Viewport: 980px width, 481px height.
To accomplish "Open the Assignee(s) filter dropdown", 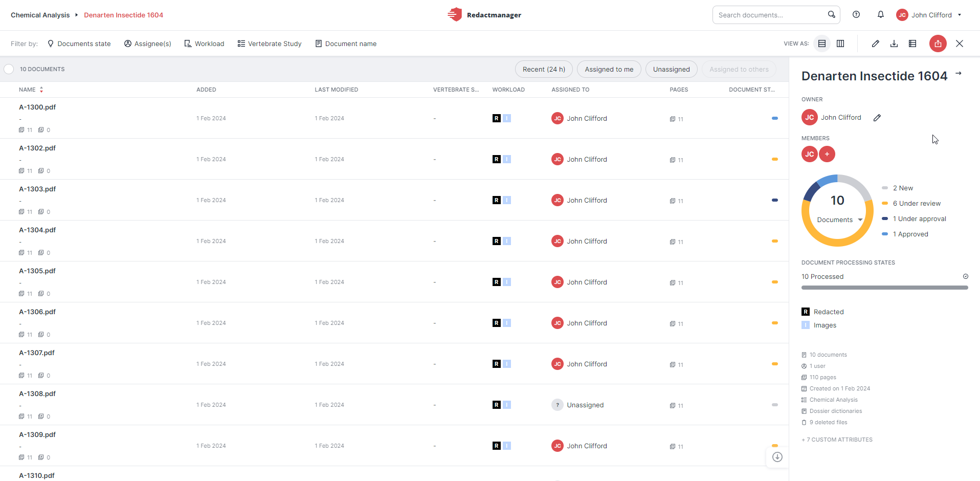I will [x=148, y=43].
